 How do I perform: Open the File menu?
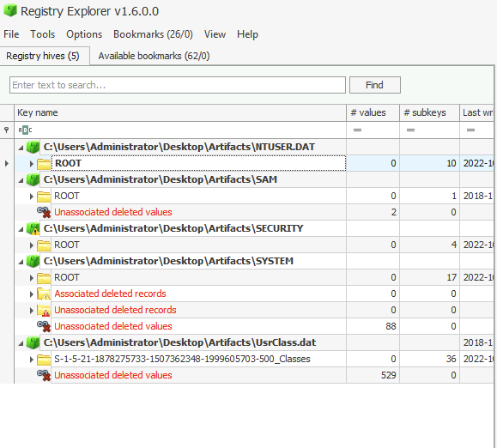pos(11,34)
